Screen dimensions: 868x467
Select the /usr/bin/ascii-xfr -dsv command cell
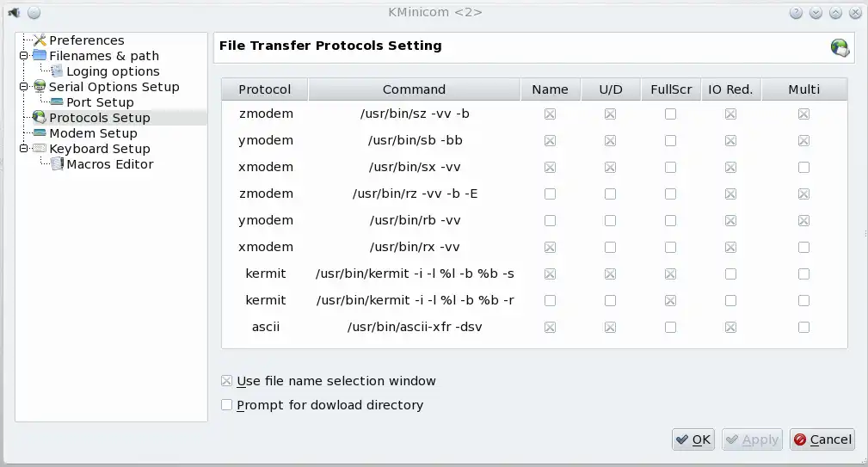(415, 327)
